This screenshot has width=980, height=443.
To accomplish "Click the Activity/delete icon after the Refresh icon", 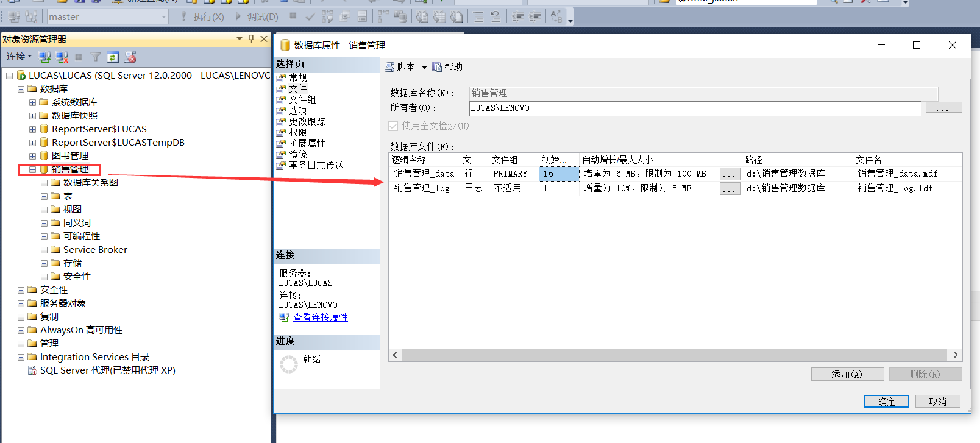I will (130, 57).
